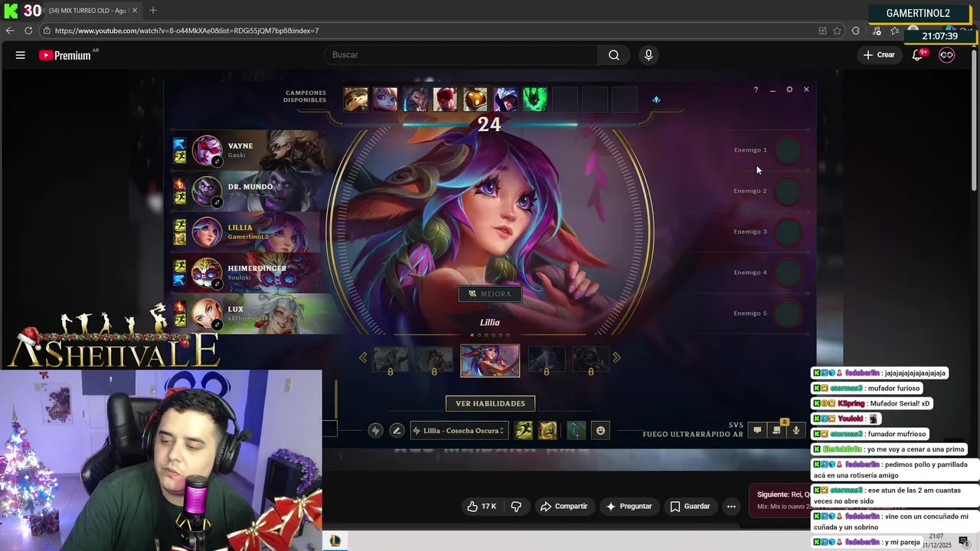The height and width of the screenshot is (551, 980).
Task: Select Lux teammate row
Action: tap(250, 314)
